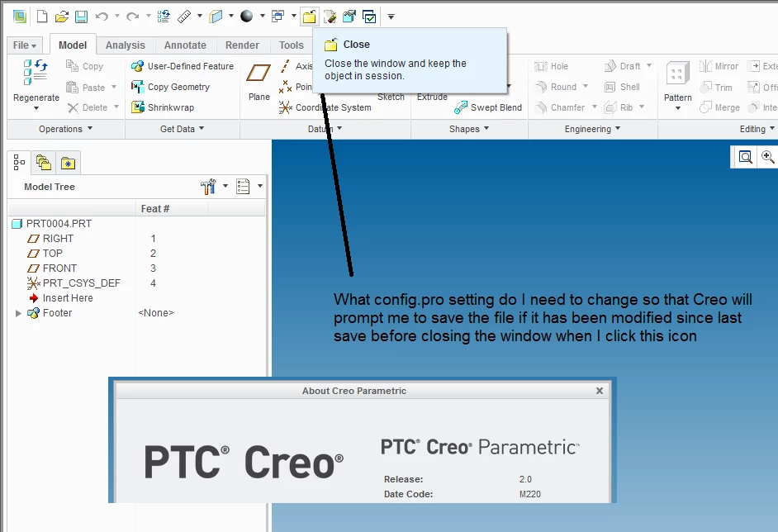Switch to the Analysis tab

(125, 45)
